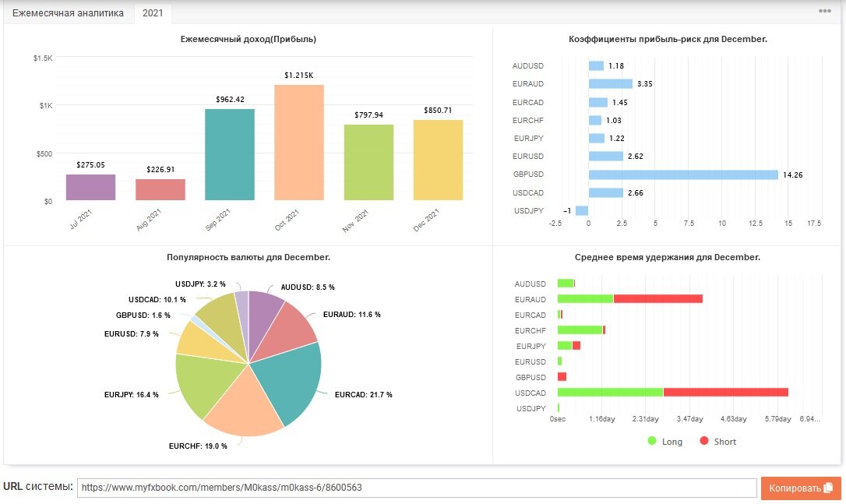Click the EURAUD long holding bar

585,298
